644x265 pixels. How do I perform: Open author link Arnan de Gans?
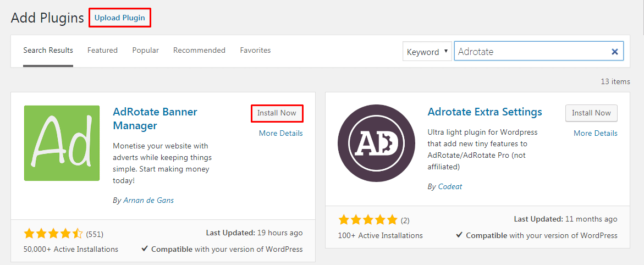coord(148,201)
